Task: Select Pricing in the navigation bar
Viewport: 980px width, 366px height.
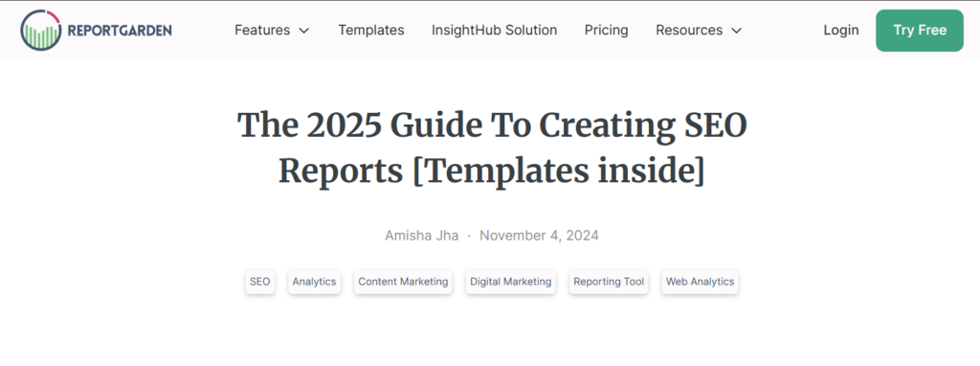Action: pos(606,30)
